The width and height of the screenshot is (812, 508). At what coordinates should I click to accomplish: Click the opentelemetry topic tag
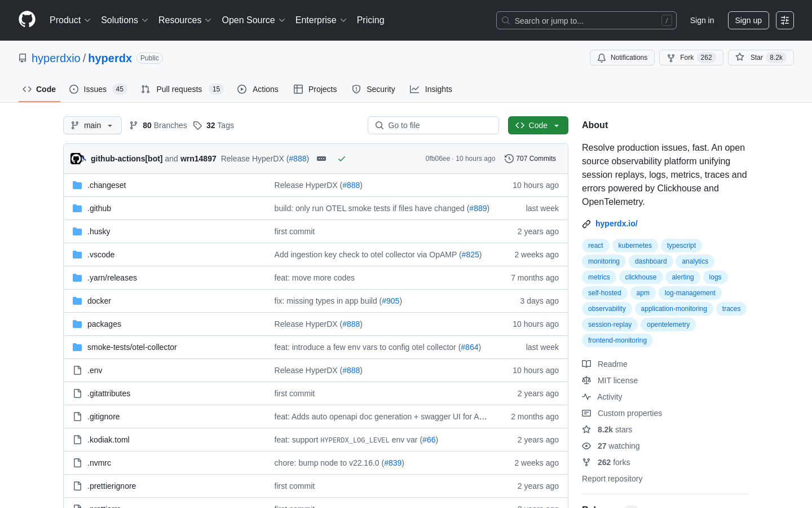(x=668, y=325)
